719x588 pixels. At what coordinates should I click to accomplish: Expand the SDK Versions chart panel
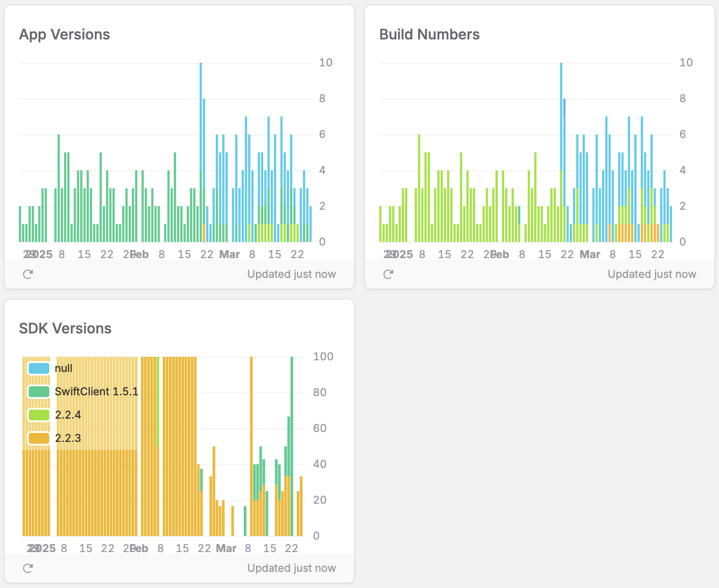(x=65, y=329)
